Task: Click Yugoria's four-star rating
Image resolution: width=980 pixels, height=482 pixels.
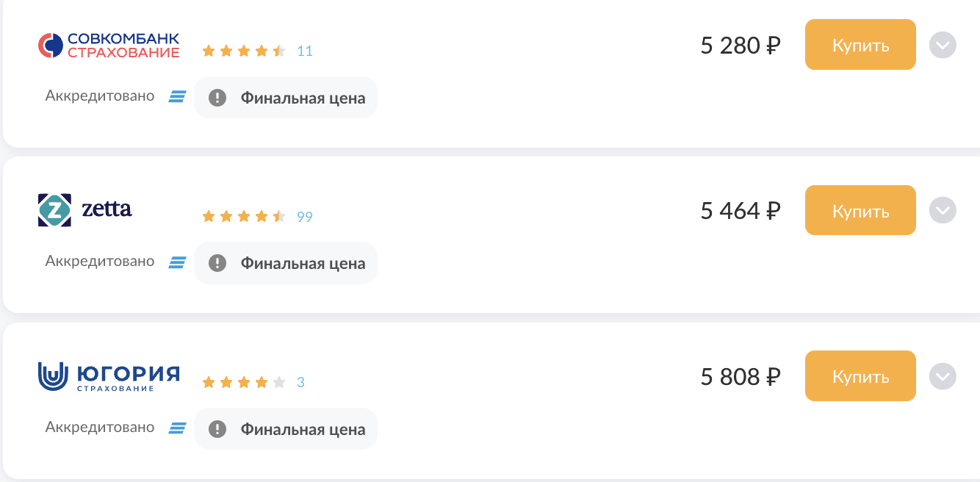Action: coord(244,383)
